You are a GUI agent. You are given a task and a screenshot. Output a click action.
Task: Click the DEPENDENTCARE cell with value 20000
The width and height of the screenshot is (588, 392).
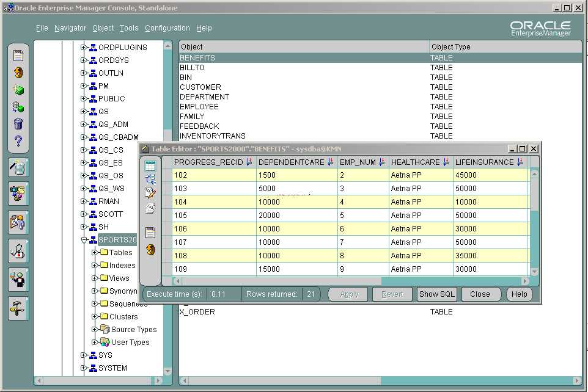click(x=297, y=216)
